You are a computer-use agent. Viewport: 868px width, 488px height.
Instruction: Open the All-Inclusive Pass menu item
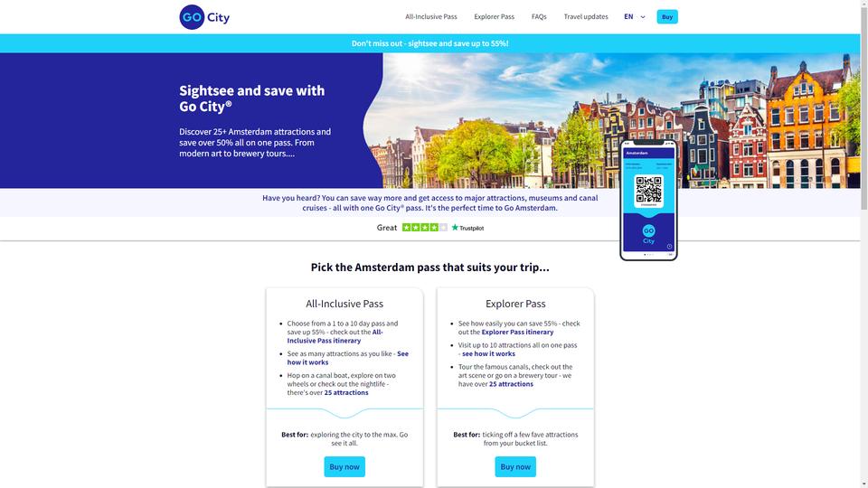[430, 16]
